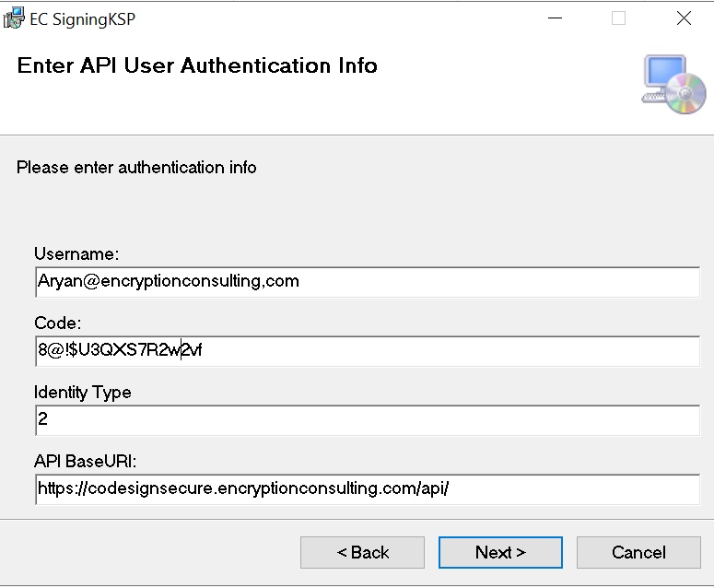Click the 'Username:' label
The width and height of the screenshot is (714, 588).
click(76, 253)
